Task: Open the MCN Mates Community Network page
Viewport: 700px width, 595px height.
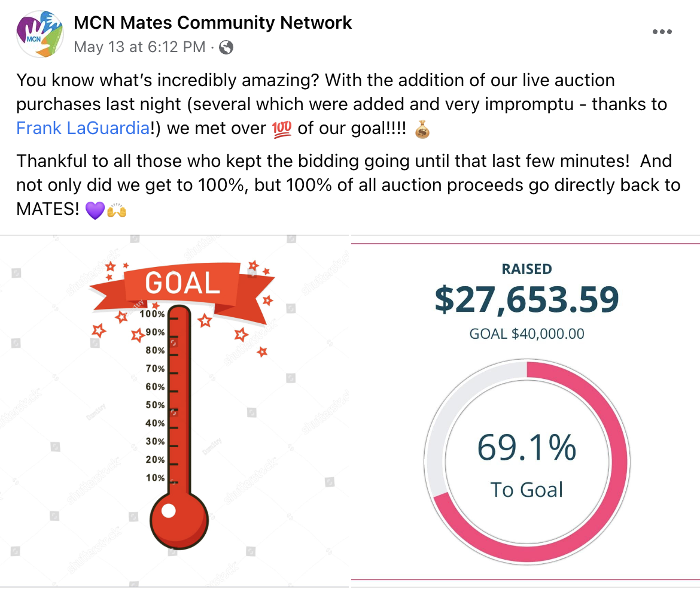Action: click(212, 23)
